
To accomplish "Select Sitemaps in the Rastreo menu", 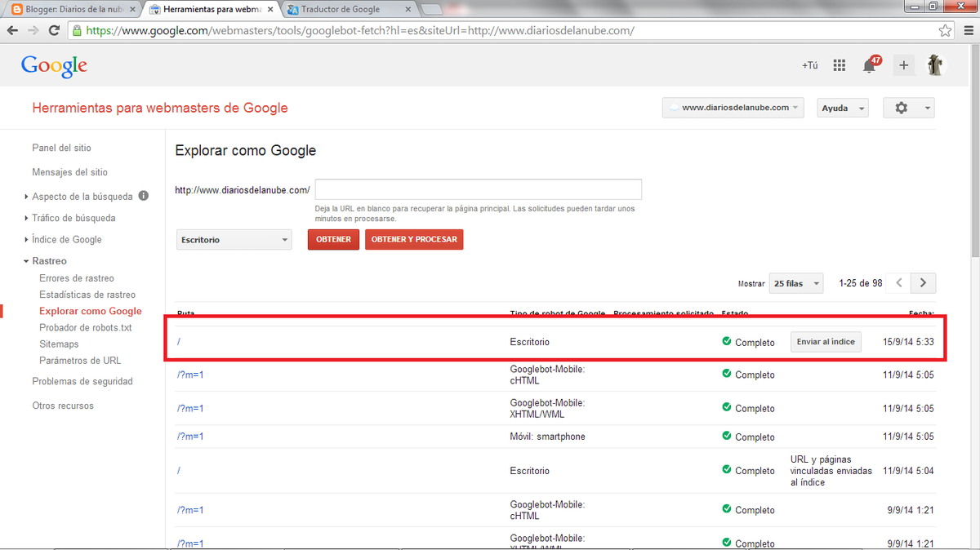I will tap(59, 344).
